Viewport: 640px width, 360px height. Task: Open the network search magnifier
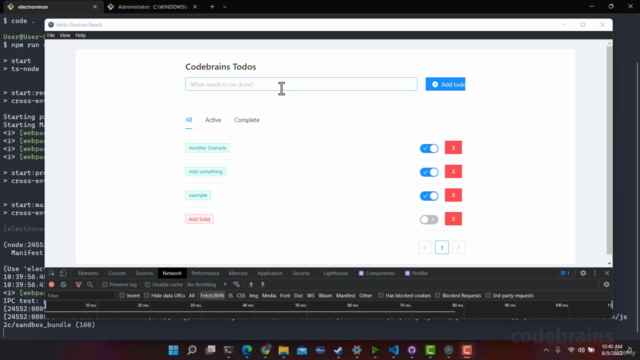pyautogui.click(x=90, y=284)
